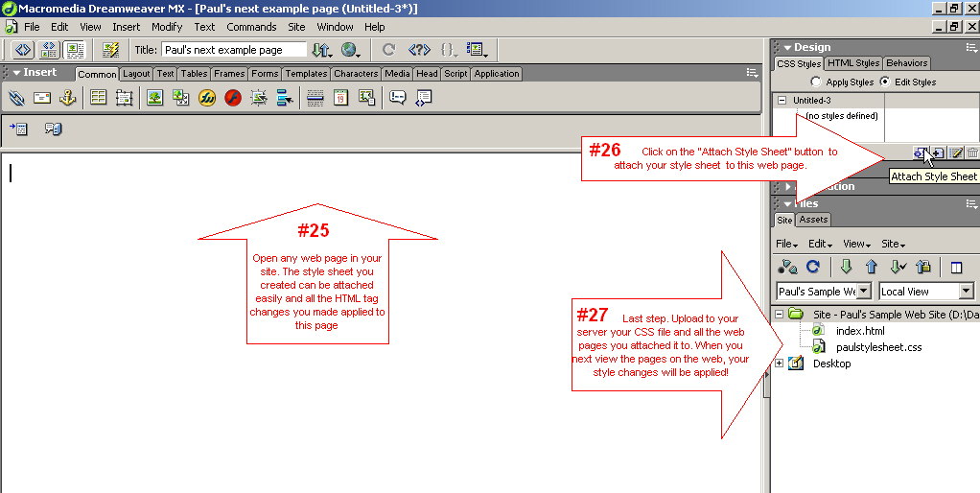Click the second icon below the Insert bar
The height and width of the screenshot is (493, 980).
point(53,129)
